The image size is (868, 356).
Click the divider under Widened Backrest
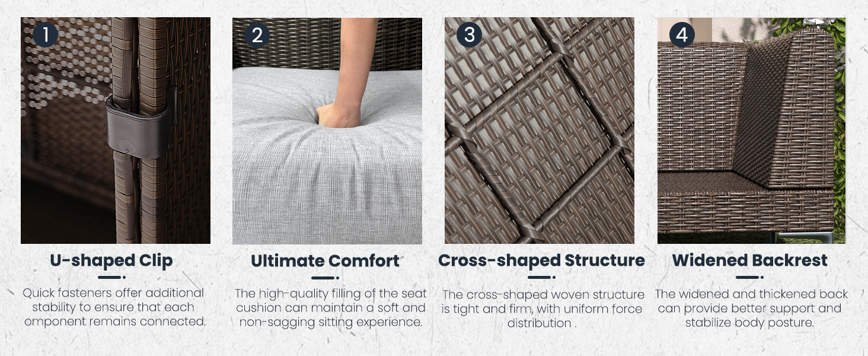tap(750, 277)
